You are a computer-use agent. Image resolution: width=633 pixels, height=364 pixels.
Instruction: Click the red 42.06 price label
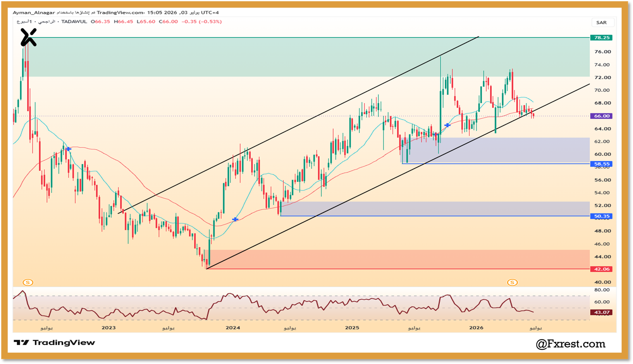pos(601,269)
